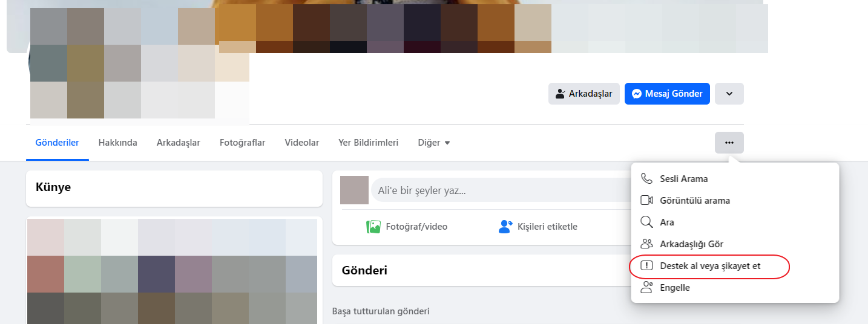This screenshot has height=324, width=868.
Task: Click the small avatar beside the composer
Action: (354, 190)
